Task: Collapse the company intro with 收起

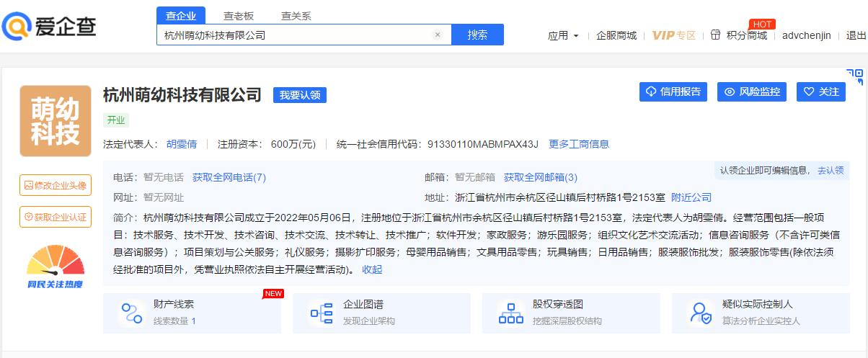Action: point(372,269)
